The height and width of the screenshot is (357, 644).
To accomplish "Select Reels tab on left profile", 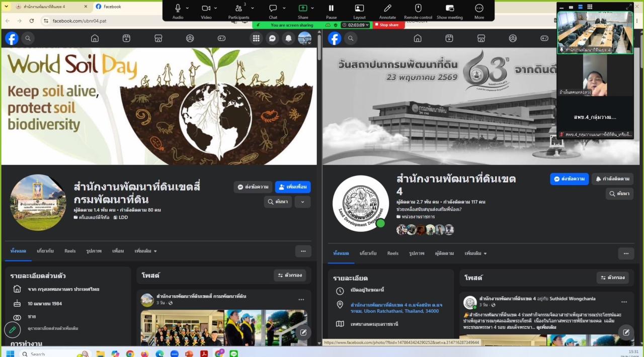I will [x=70, y=251].
